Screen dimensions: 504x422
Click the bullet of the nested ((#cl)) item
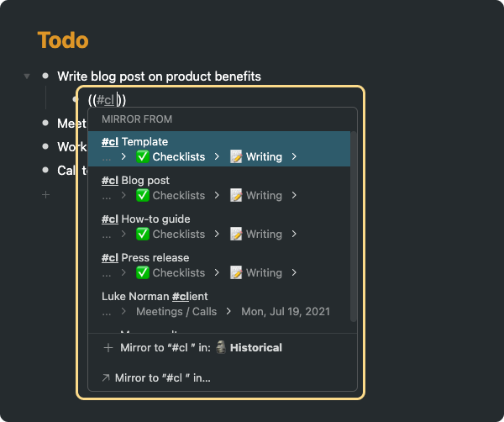pyautogui.click(x=76, y=100)
